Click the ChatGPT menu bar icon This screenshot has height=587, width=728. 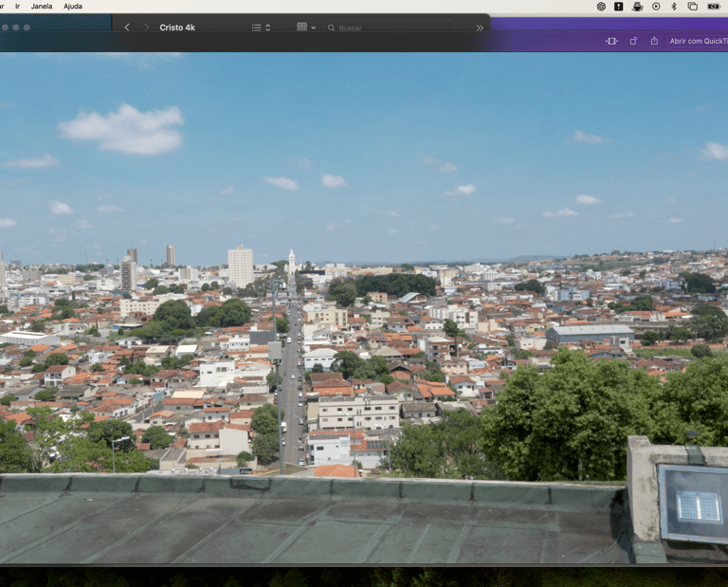[x=601, y=7]
